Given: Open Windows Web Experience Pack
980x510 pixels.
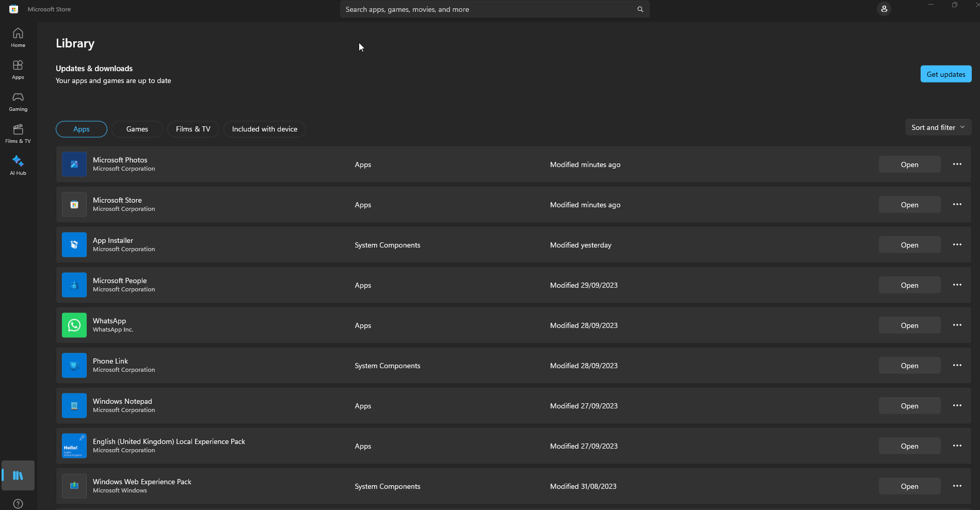Looking at the screenshot, I should [x=909, y=486].
